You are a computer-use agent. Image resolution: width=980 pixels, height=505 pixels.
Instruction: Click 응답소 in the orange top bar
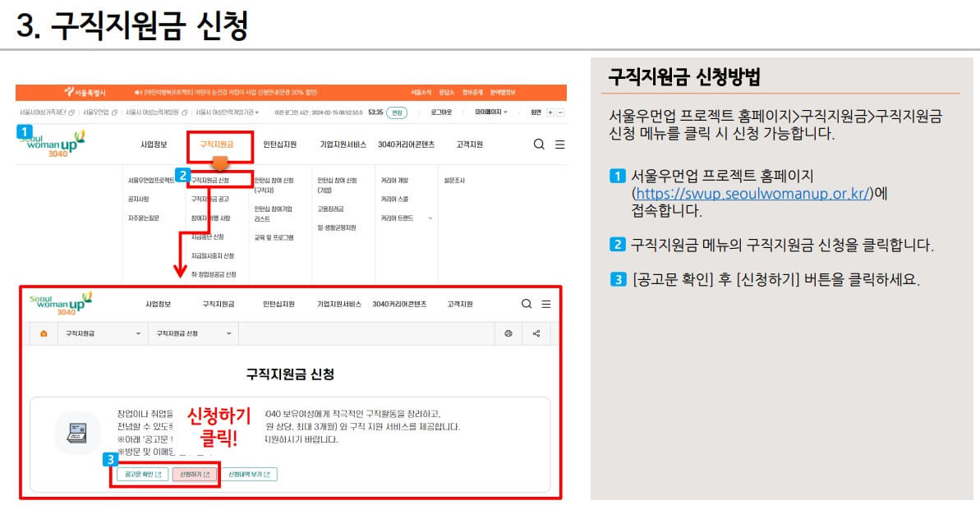[x=446, y=93]
